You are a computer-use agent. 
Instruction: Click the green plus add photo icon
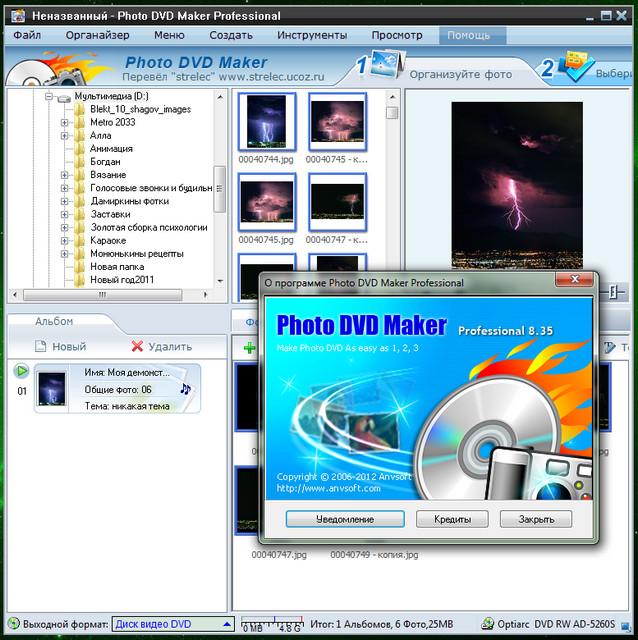249,348
